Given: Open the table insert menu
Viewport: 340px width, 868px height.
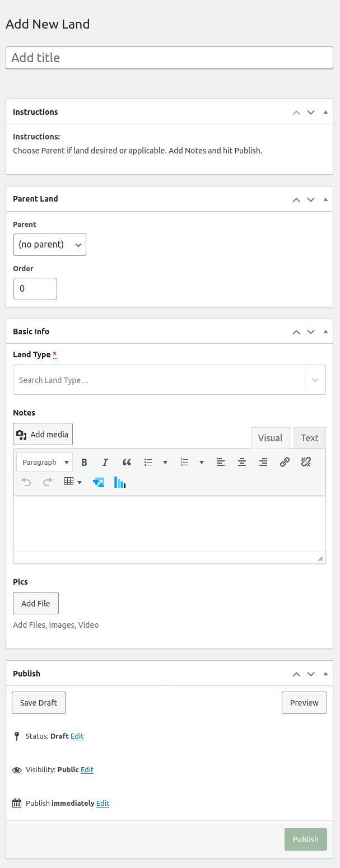Looking at the screenshot, I should pyautogui.click(x=73, y=482).
